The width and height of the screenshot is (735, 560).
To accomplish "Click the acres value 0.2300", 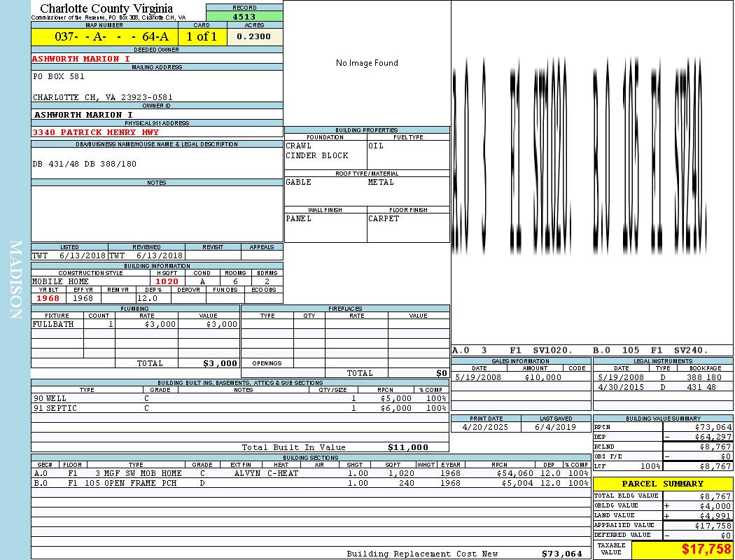I will click(254, 37).
